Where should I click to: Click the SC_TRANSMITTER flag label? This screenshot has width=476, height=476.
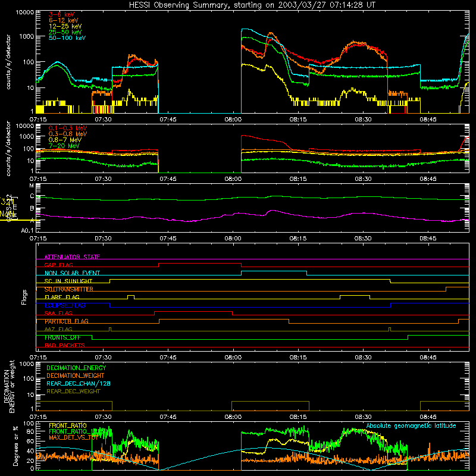click(x=69, y=289)
